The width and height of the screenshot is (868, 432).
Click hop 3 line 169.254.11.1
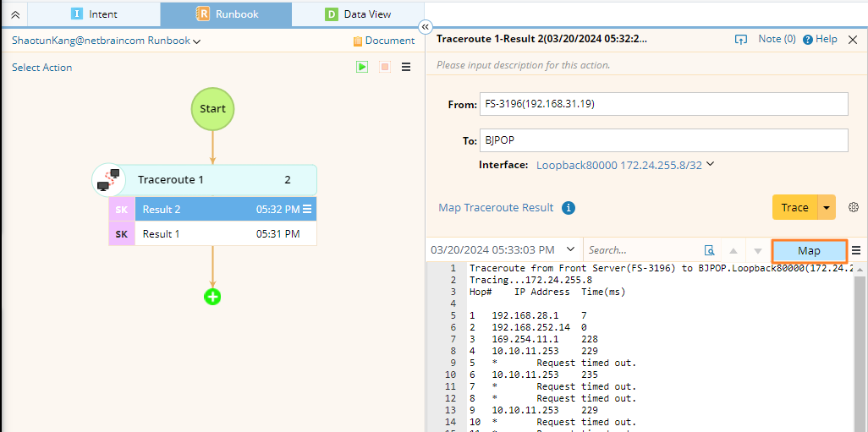click(x=533, y=339)
